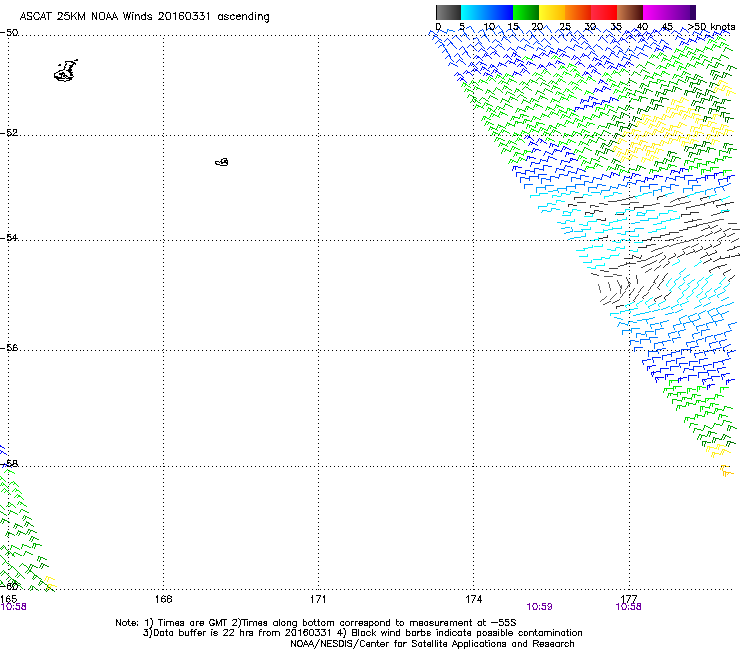Click the latitude label -50

[x=9, y=33]
